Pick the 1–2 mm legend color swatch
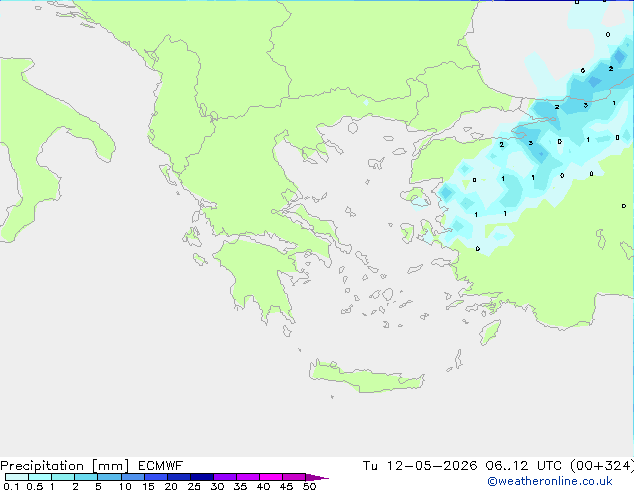Viewport: 634px width, 490px height. coord(63,477)
